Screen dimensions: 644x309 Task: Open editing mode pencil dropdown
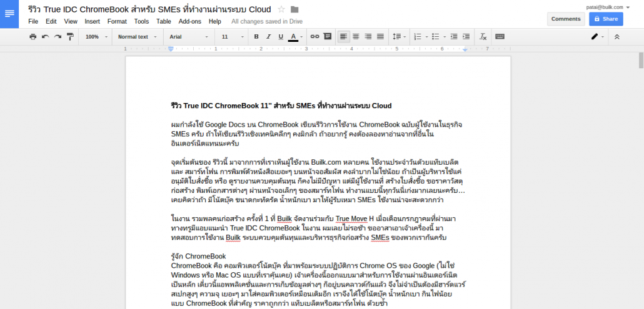pyautogui.click(x=598, y=37)
